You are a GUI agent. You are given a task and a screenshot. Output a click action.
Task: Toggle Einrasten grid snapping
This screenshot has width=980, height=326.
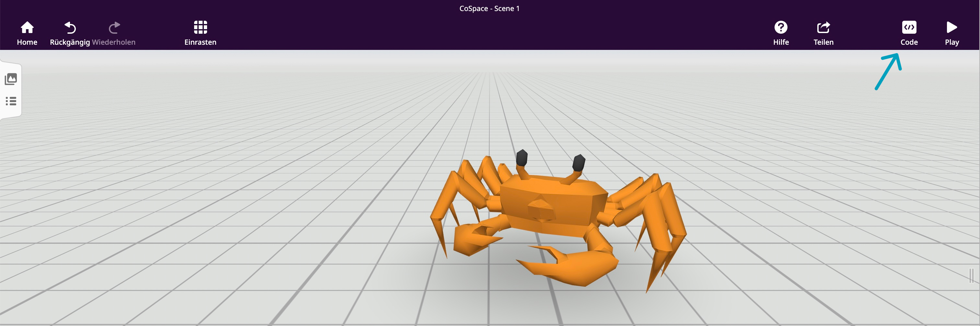click(x=201, y=33)
